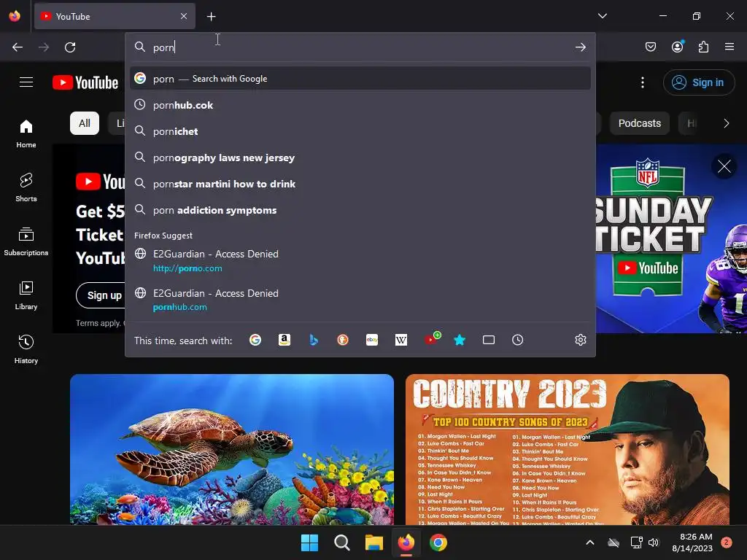Open Firefox View from the tab bar
This screenshot has width=747, height=560.
pos(15,16)
